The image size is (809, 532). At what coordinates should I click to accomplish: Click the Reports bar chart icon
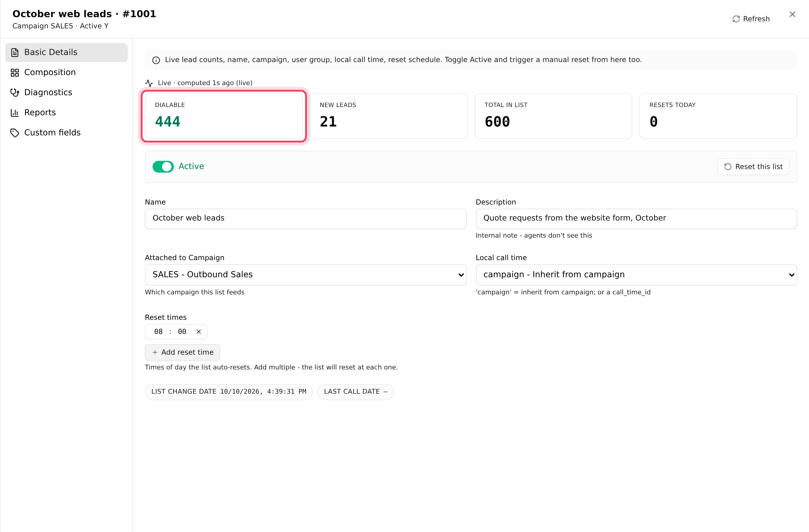14,112
